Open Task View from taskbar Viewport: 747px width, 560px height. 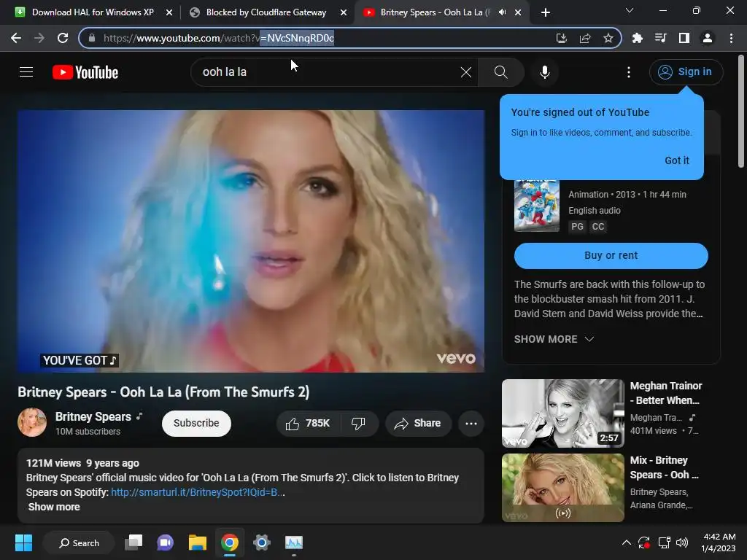pyautogui.click(x=133, y=542)
